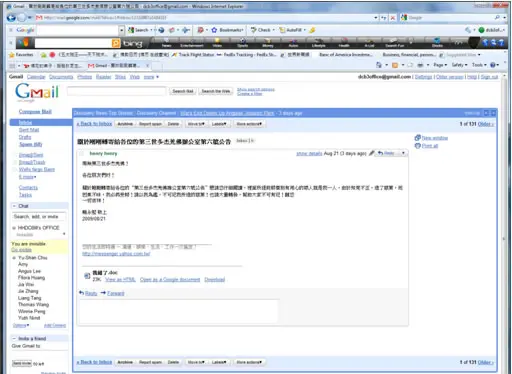Collapse the Invite a friend section
This screenshot has width=512, height=374.
[14, 338]
